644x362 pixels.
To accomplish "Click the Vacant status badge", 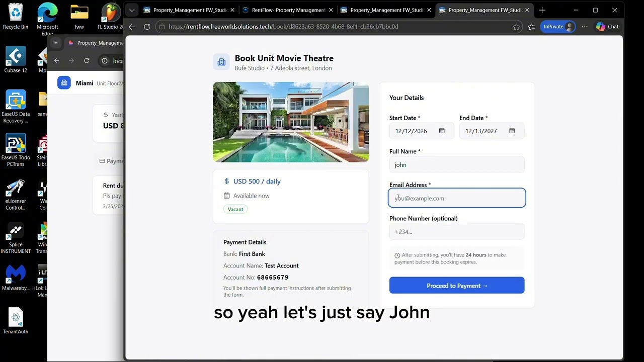I will 235,209.
